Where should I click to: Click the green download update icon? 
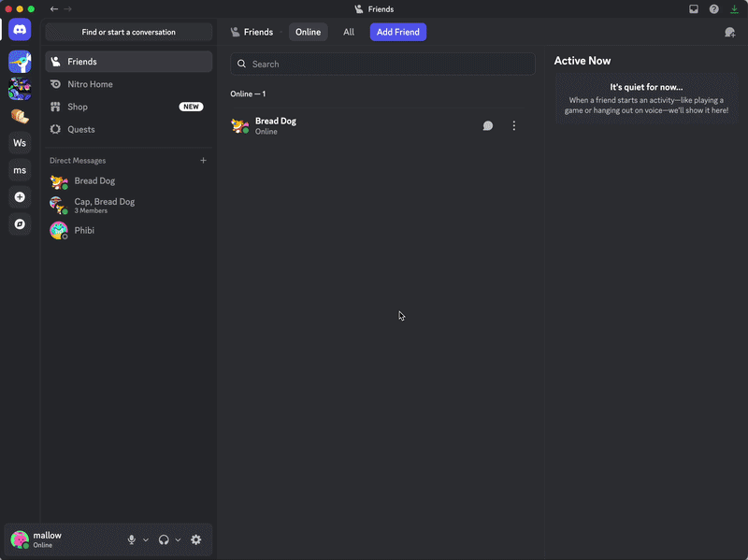734,9
